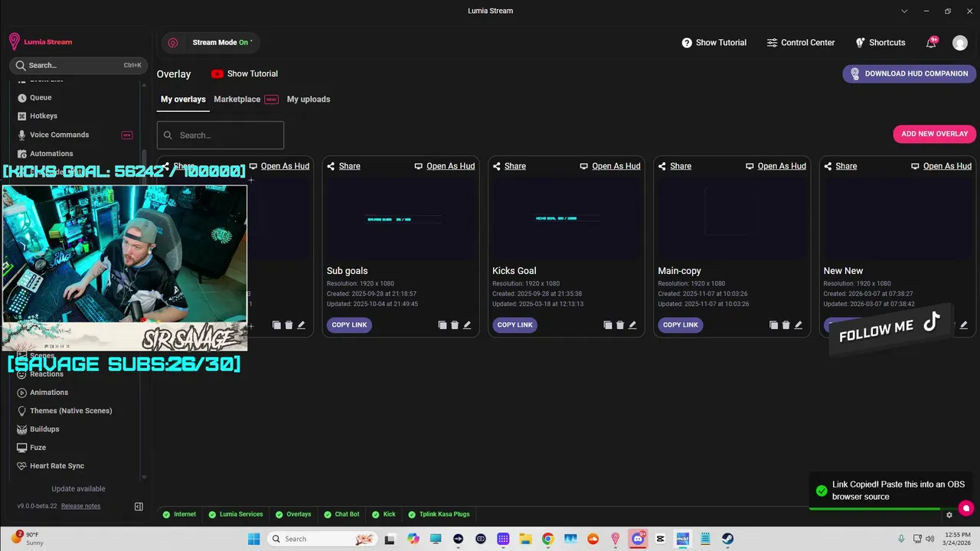Switch to My overlays tab
Screen dimensions: 980x551
183,99
